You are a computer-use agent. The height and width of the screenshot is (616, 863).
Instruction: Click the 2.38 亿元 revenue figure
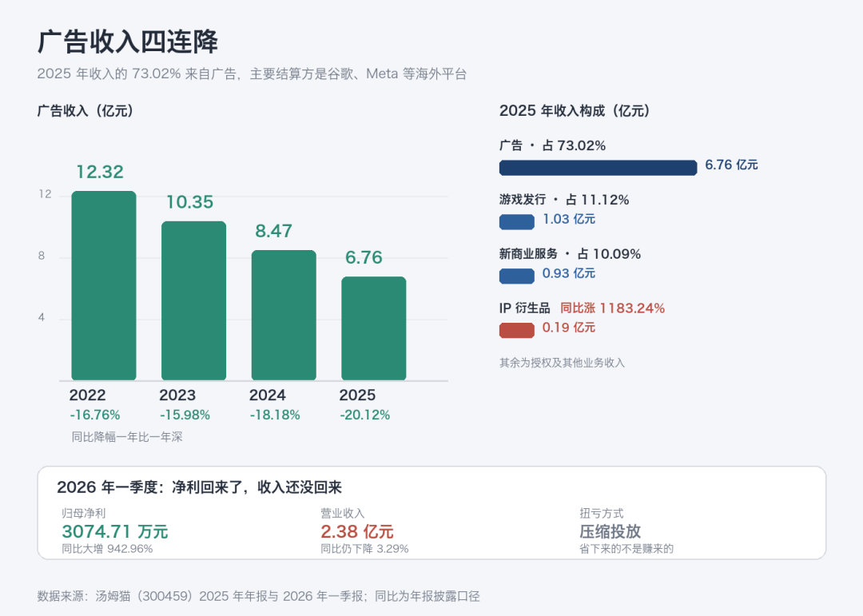click(x=357, y=532)
